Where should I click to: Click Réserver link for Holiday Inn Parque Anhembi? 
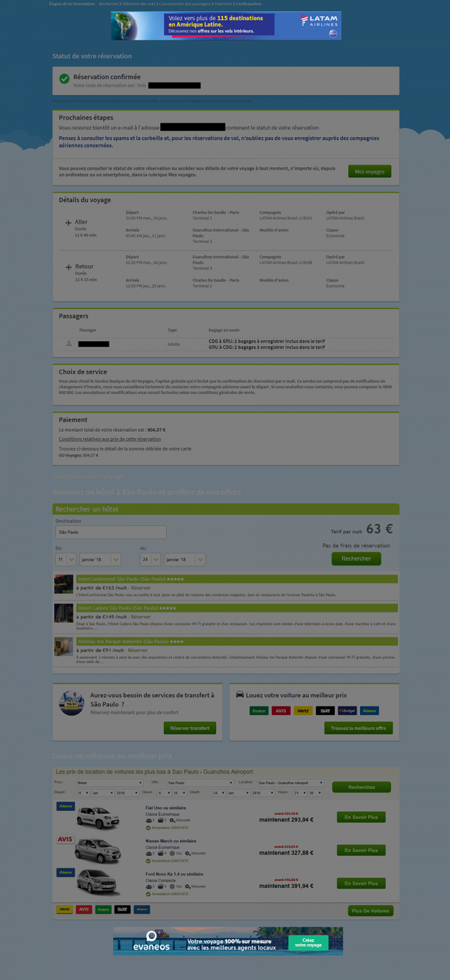click(138, 650)
